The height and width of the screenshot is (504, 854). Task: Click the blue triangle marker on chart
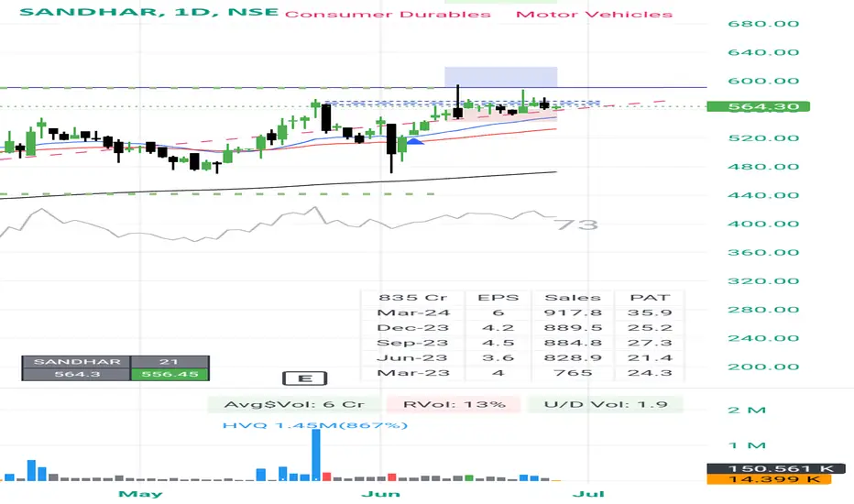pyautogui.click(x=415, y=142)
